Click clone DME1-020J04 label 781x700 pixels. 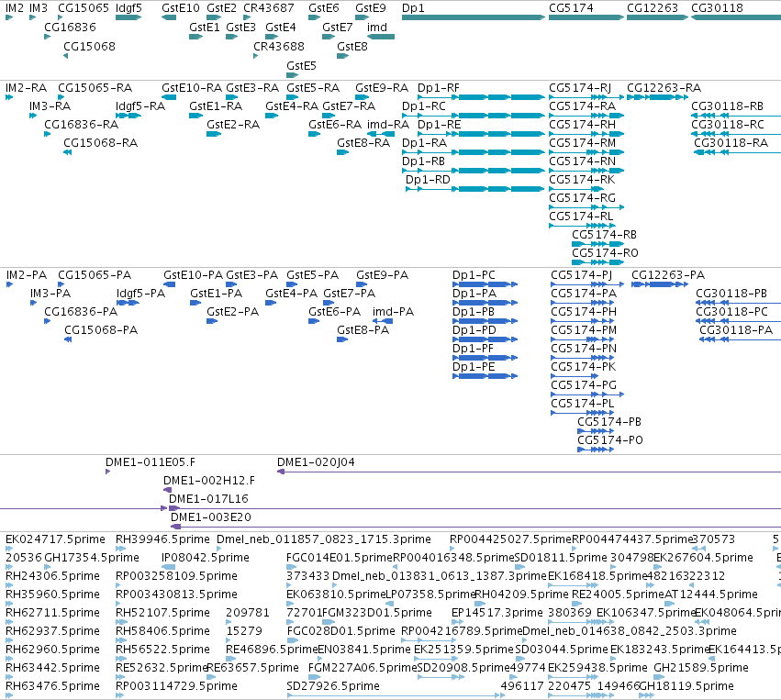click(316, 462)
